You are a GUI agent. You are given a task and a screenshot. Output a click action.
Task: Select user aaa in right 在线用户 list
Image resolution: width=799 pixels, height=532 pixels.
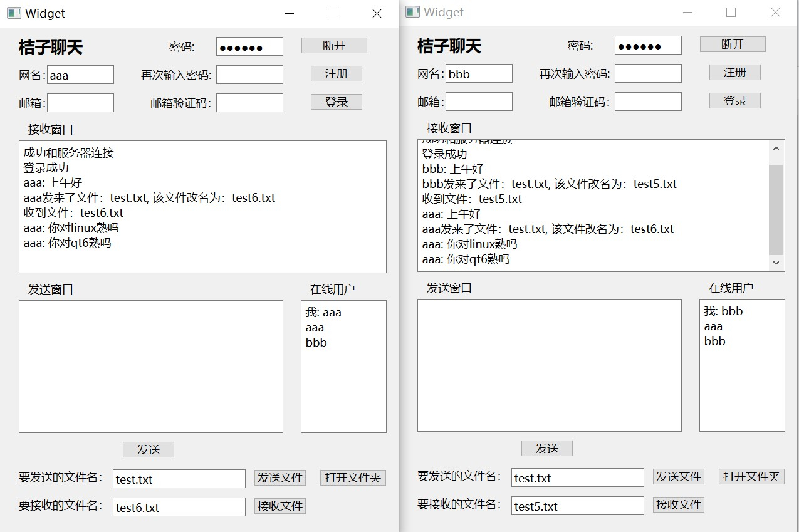coord(713,326)
